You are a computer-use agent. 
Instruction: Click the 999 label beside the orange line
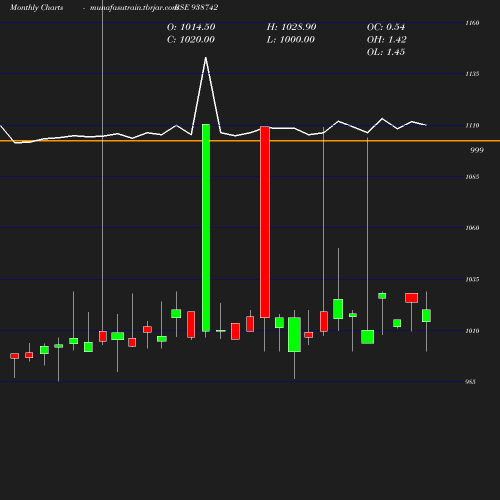pos(477,150)
